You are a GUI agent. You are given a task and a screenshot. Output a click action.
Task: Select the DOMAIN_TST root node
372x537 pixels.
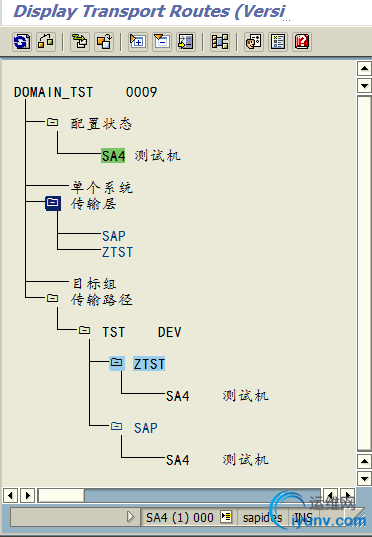[x=53, y=92]
